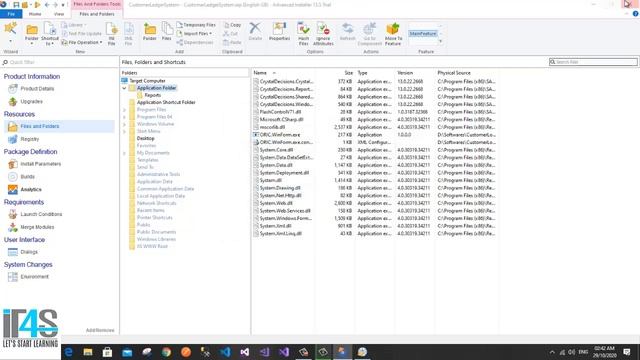Select Target Computer root node
Viewport: 640px width, 360px height.
click(x=147, y=81)
